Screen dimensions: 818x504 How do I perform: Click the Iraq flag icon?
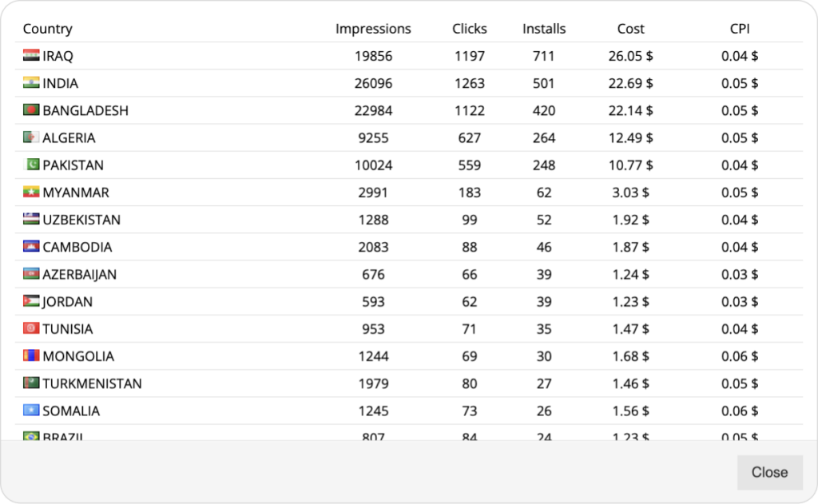tap(31, 55)
